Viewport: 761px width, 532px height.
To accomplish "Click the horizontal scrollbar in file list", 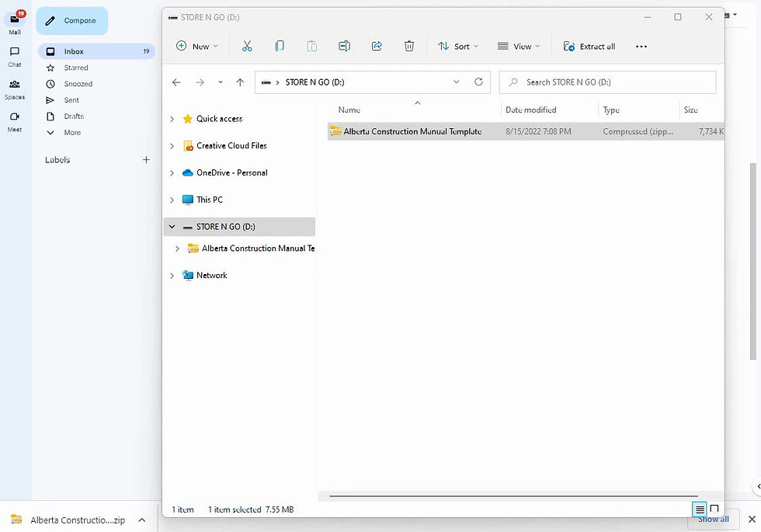I will coord(513,496).
